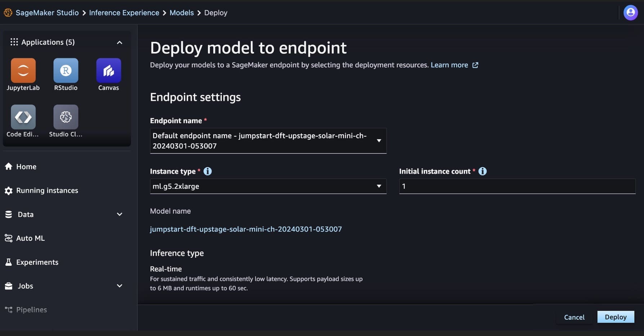Click the Deploy button
The height and width of the screenshot is (336, 644).
pyautogui.click(x=616, y=317)
